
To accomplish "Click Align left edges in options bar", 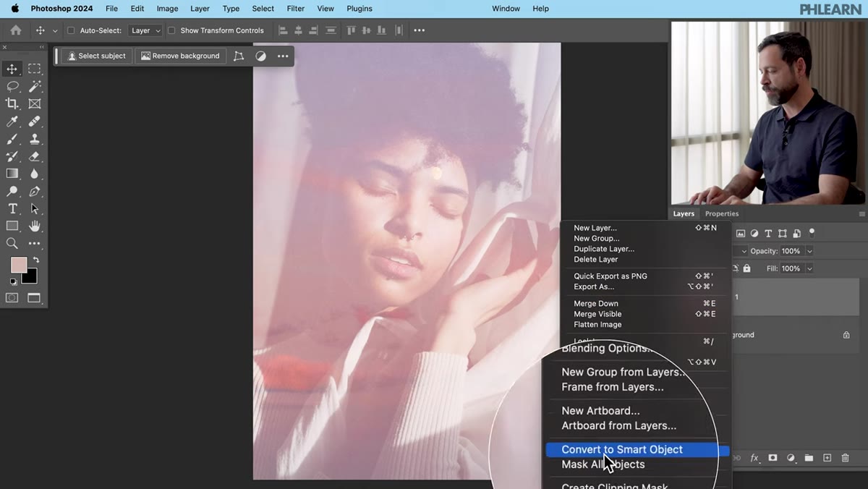I will pyautogui.click(x=283, y=30).
